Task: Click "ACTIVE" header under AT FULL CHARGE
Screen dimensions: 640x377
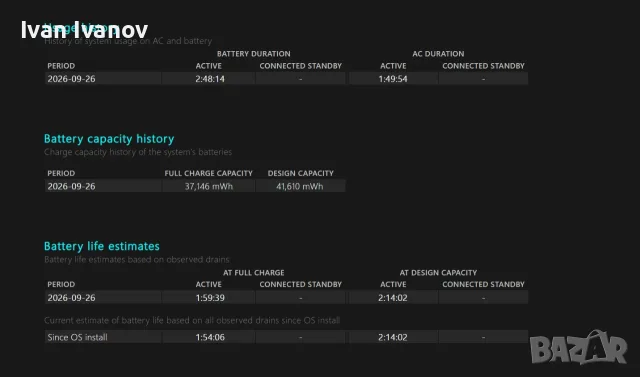Action: [209, 284]
